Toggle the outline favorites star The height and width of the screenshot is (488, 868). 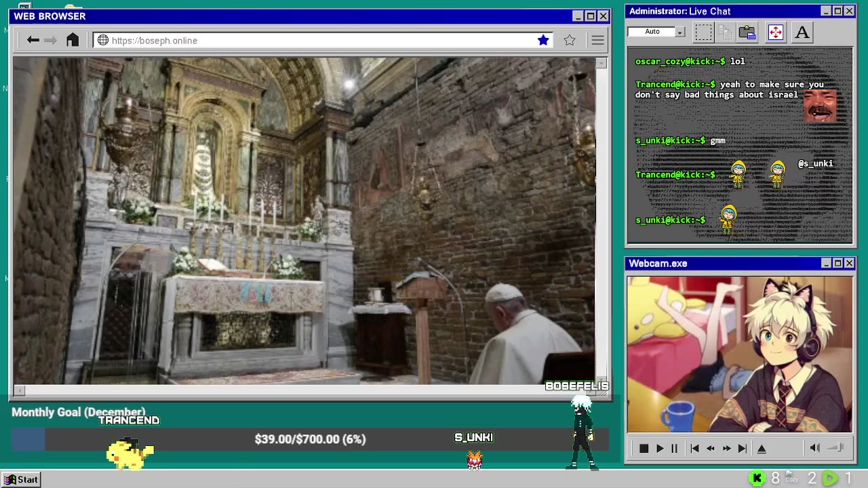click(x=570, y=41)
